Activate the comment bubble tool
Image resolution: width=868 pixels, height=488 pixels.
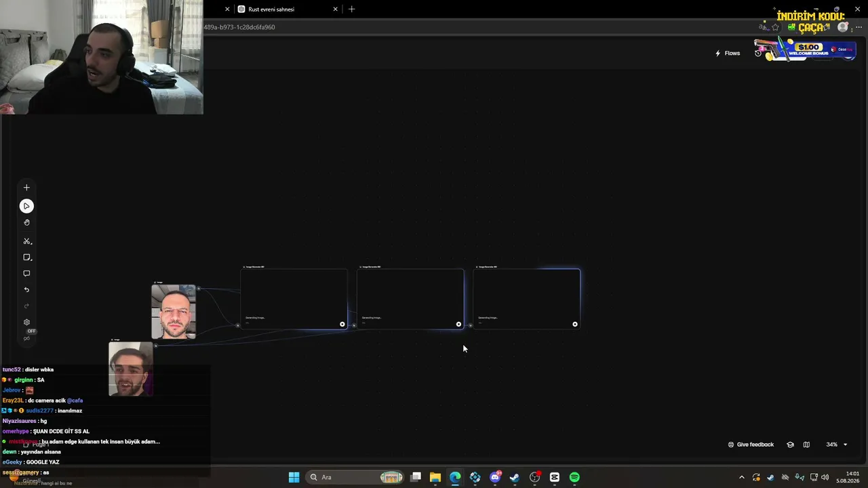(x=26, y=274)
